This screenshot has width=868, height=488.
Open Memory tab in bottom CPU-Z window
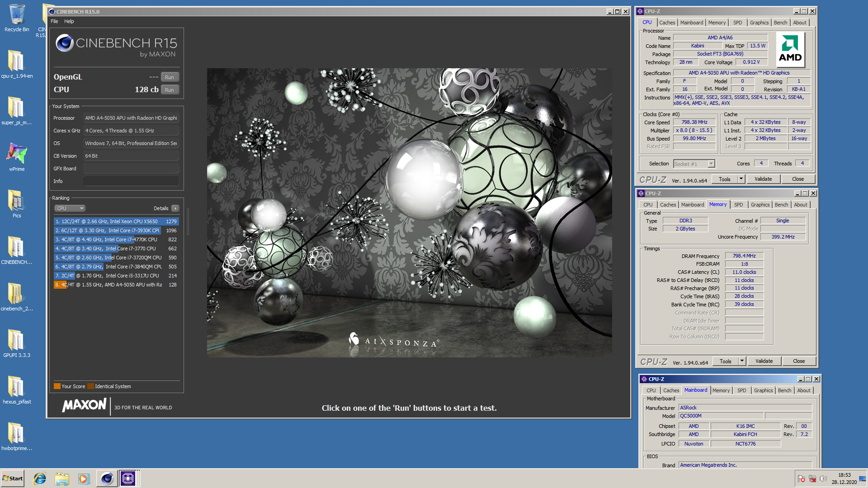[x=721, y=390]
